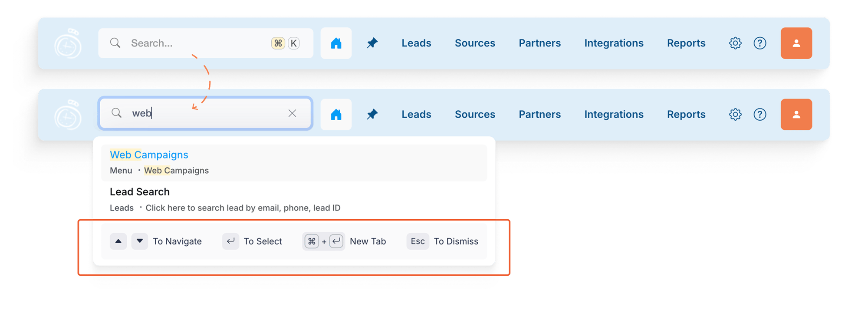Image resolution: width=868 pixels, height=310 pixels.
Task: Open Integrations in the lower navigation bar
Action: (614, 114)
